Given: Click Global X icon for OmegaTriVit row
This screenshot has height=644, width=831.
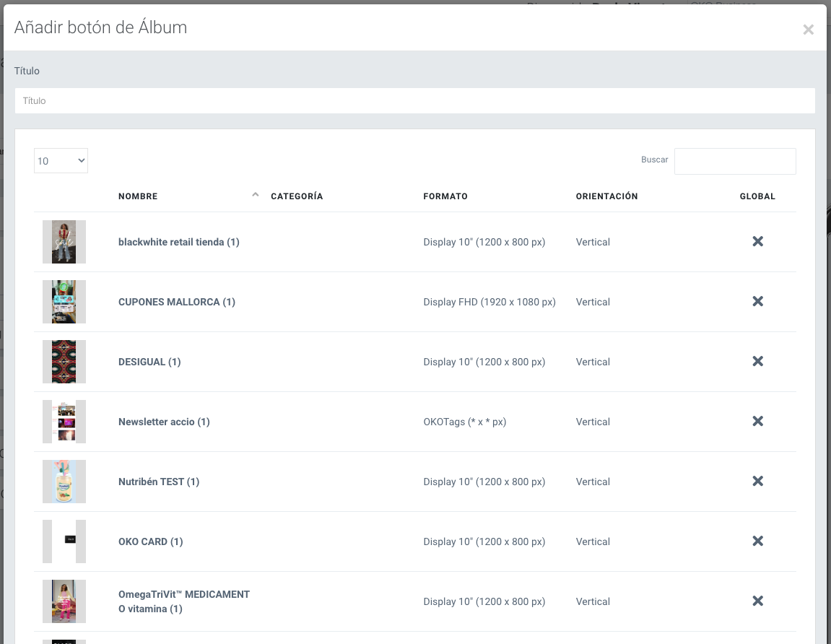Looking at the screenshot, I should coord(758,601).
